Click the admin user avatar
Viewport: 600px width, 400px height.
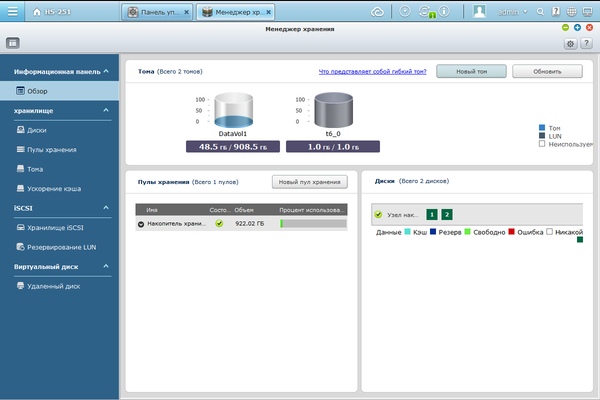[479, 11]
